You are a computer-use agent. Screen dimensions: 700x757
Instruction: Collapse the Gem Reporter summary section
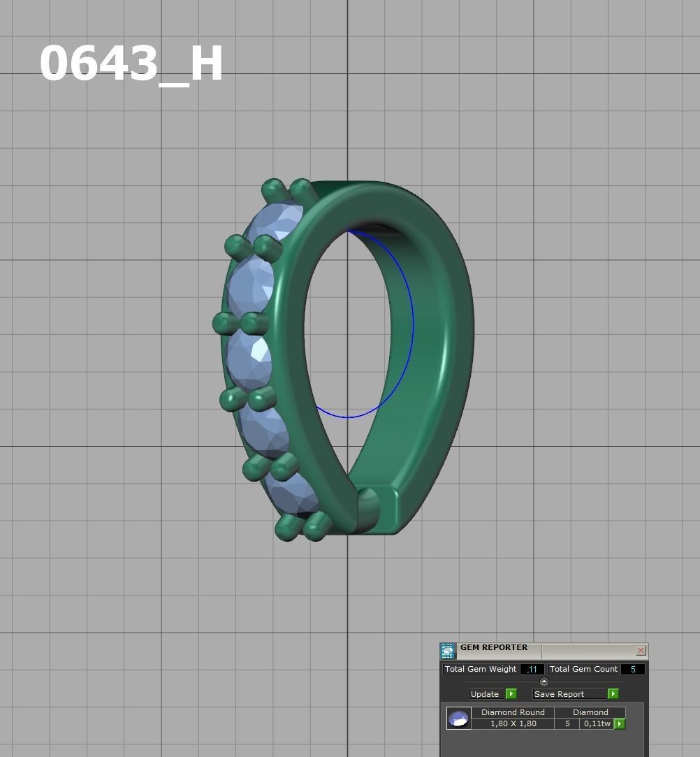pos(544,682)
